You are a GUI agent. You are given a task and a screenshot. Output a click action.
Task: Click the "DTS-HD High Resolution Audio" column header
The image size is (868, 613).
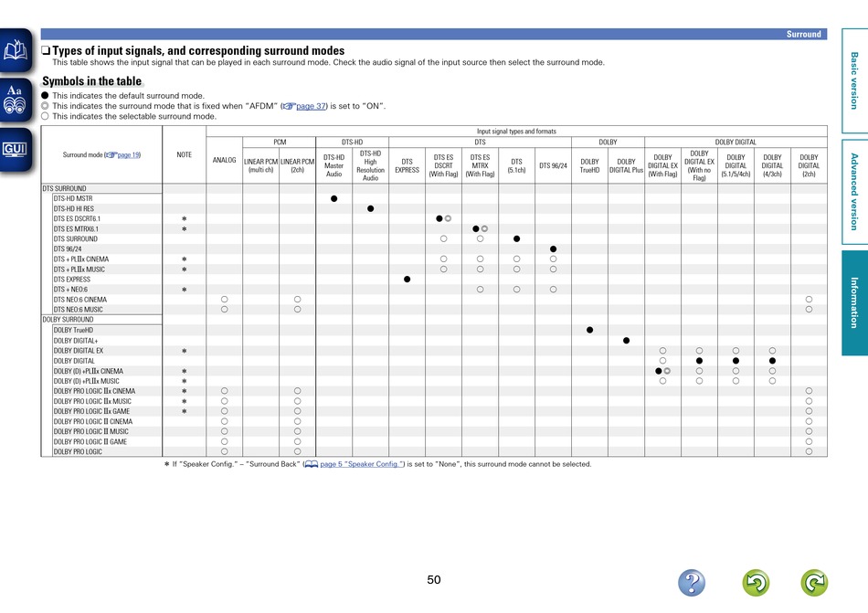(370, 165)
